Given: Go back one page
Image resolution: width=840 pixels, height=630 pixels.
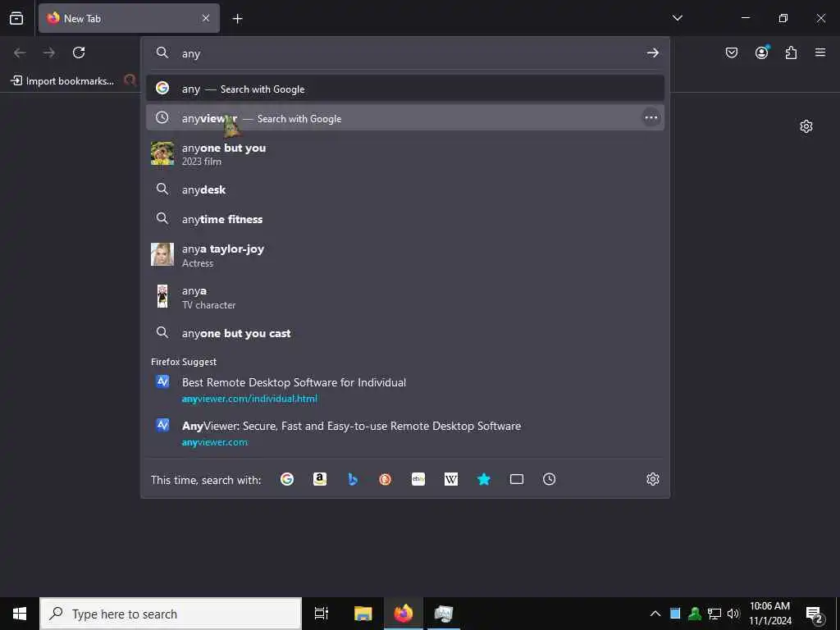Looking at the screenshot, I should tap(20, 52).
